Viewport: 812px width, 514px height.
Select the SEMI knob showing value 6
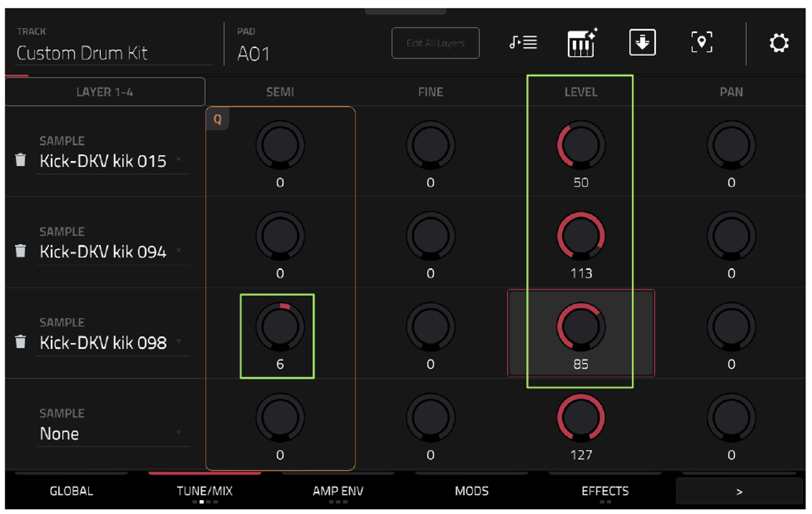click(280, 327)
